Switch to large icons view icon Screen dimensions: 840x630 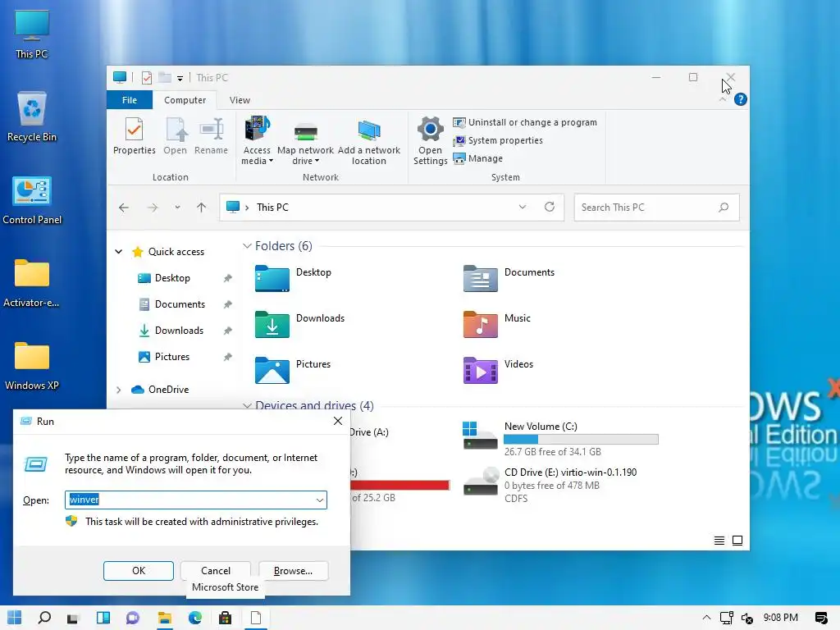point(737,541)
